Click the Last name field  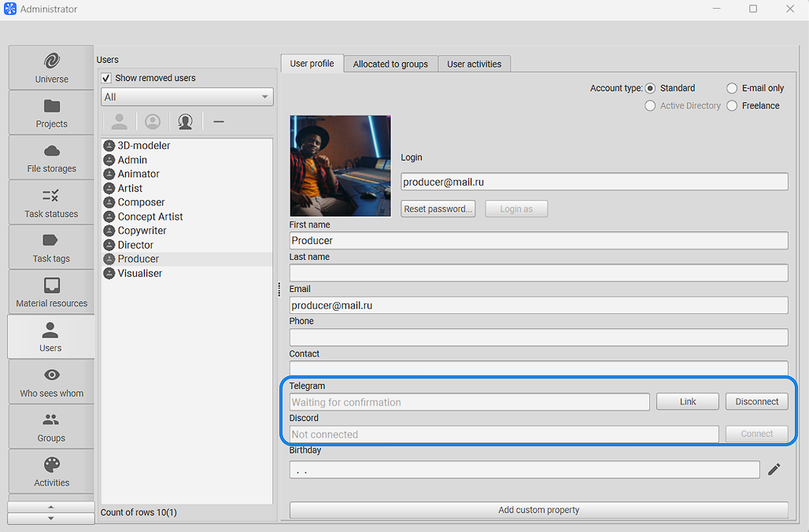tap(538, 272)
